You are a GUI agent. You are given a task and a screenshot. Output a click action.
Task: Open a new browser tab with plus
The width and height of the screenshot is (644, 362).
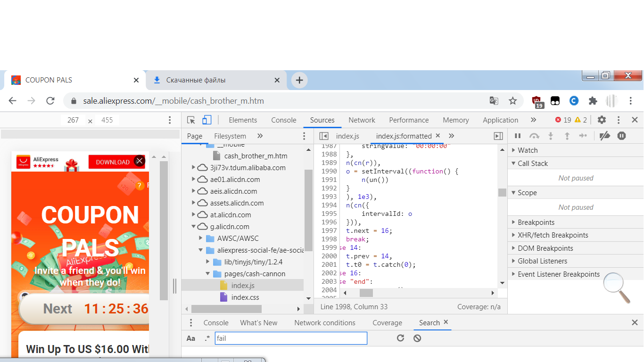(299, 80)
